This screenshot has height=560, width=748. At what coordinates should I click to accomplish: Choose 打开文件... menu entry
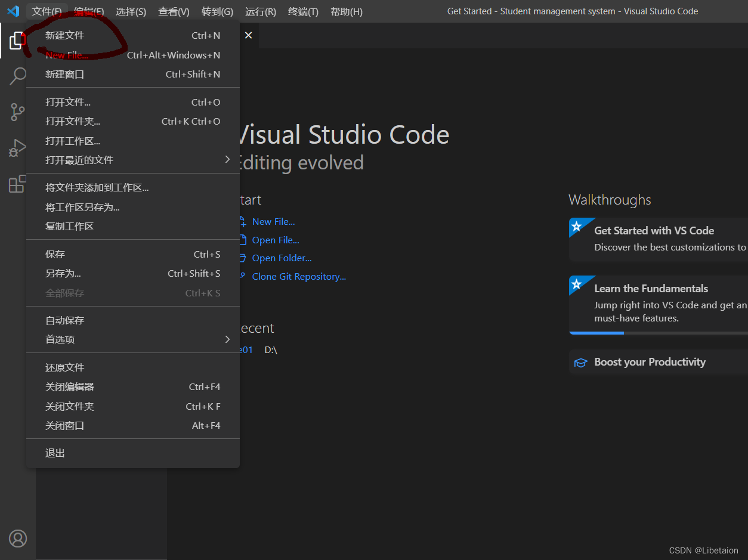pyautogui.click(x=133, y=102)
